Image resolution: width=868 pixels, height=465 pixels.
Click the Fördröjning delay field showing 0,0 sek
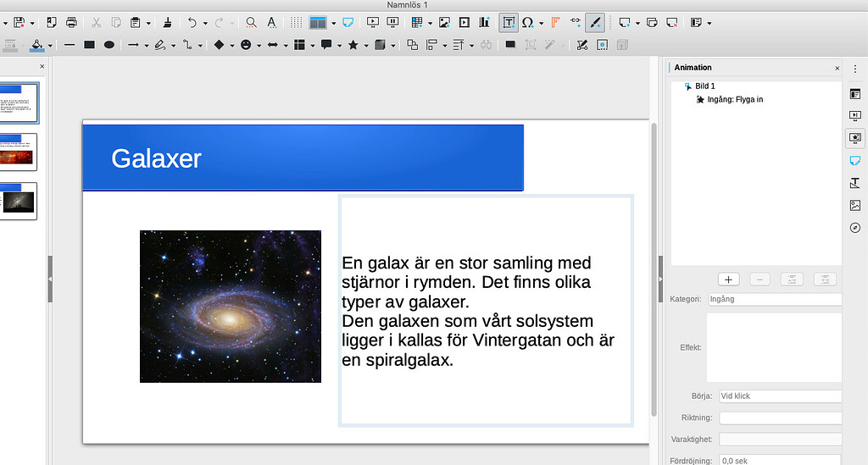[x=780, y=461]
